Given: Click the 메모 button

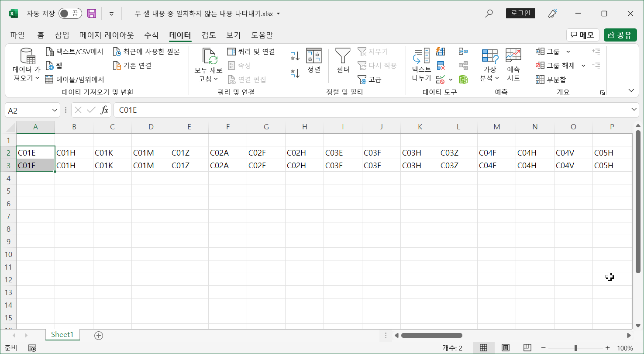Looking at the screenshot, I should click(x=583, y=35).
